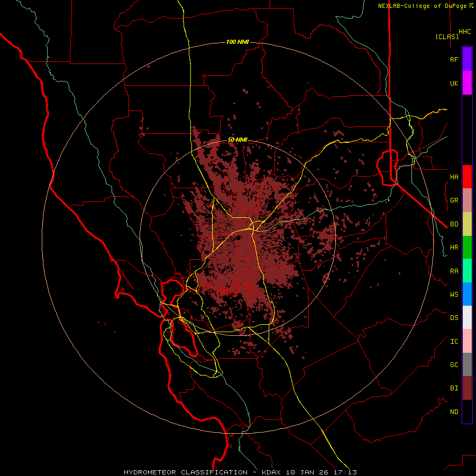This screenshot has height=476, width=476.
Task: Click the 50 NMI range ring label
Action: 237,140
